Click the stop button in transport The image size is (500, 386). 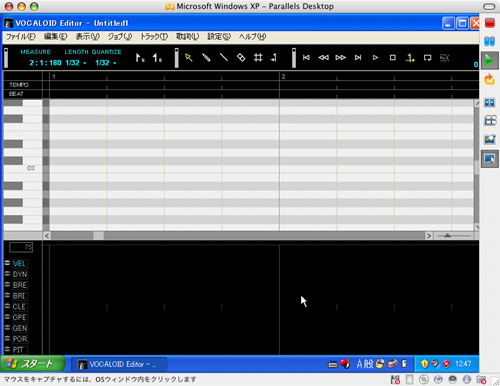pos(393,58)
